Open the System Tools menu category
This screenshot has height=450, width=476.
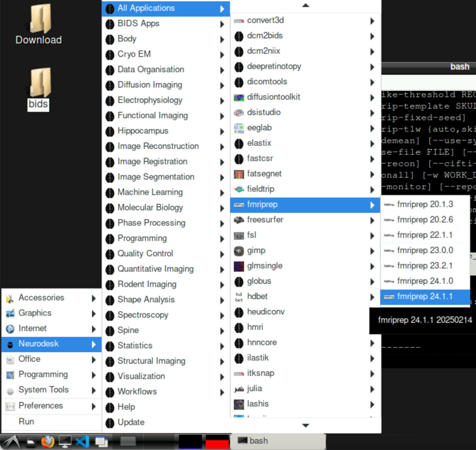pos(51,390)
